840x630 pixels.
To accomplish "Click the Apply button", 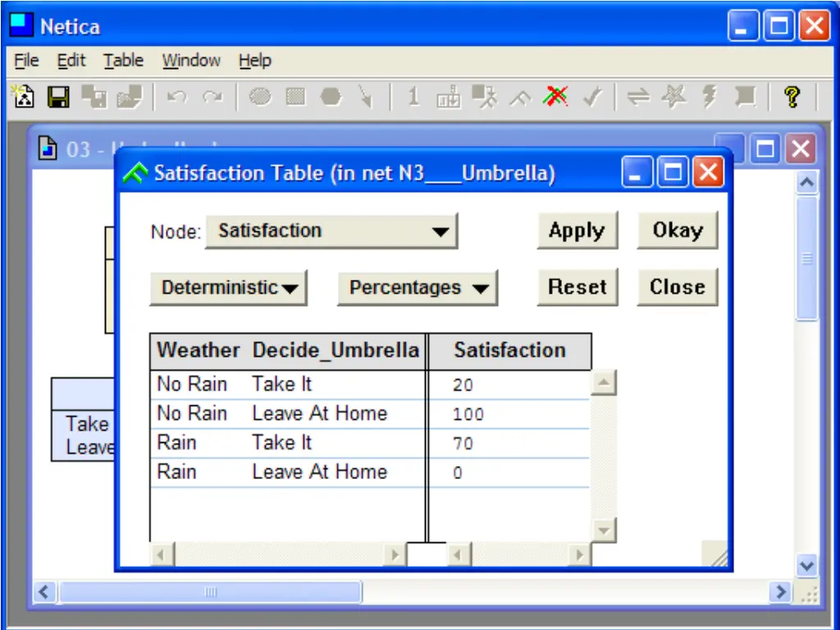I will coord(577,231).
